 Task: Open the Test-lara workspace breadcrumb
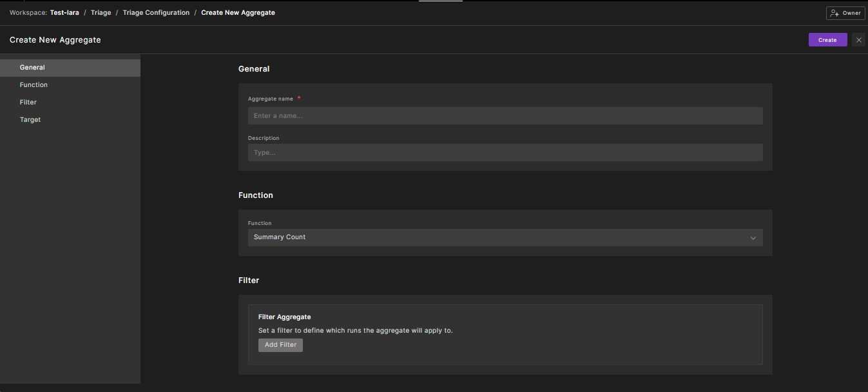click(x=64, y=13)
